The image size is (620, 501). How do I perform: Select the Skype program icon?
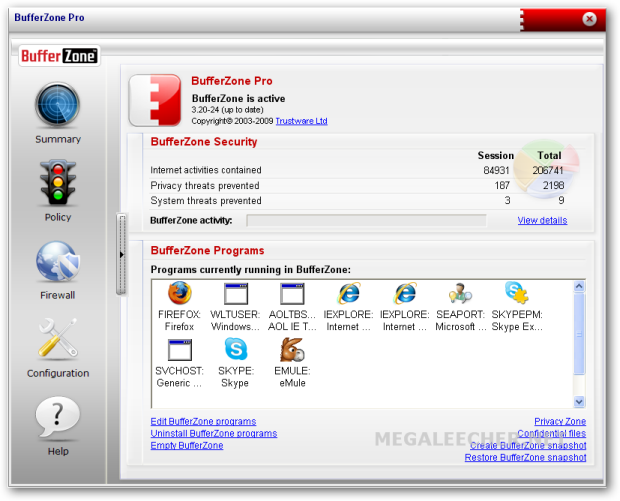pos(236,349)
